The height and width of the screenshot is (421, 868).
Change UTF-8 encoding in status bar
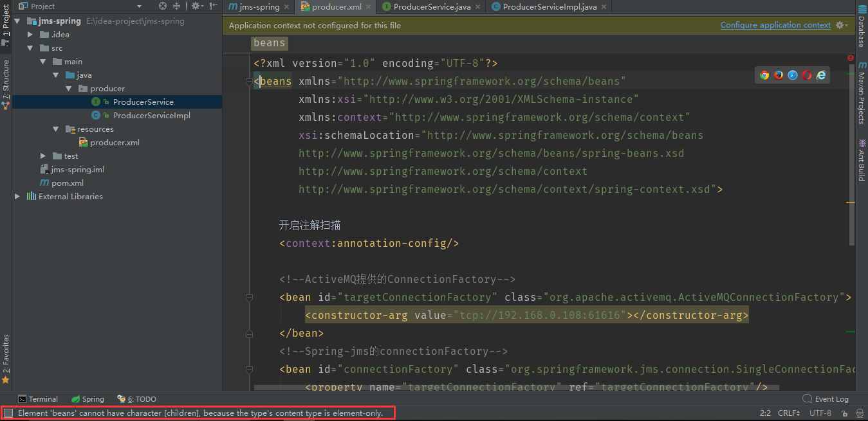point(820,413)
